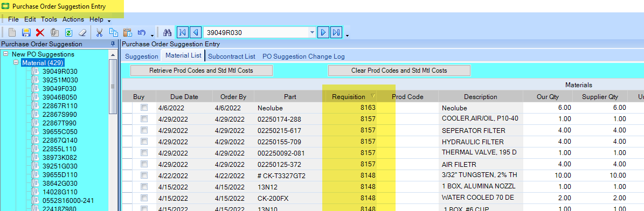Tick Buy checkbox for part 13N12

(x=144, y=187)
